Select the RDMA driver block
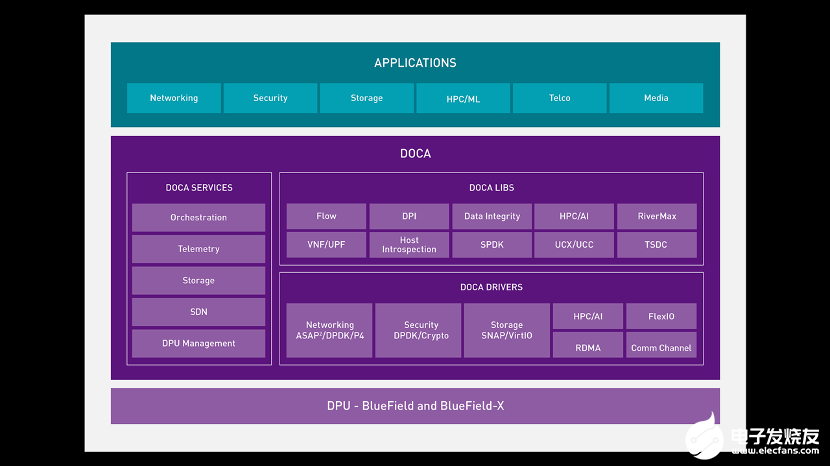830x466 pixels. pyautogui.click(x=588, y=348)
